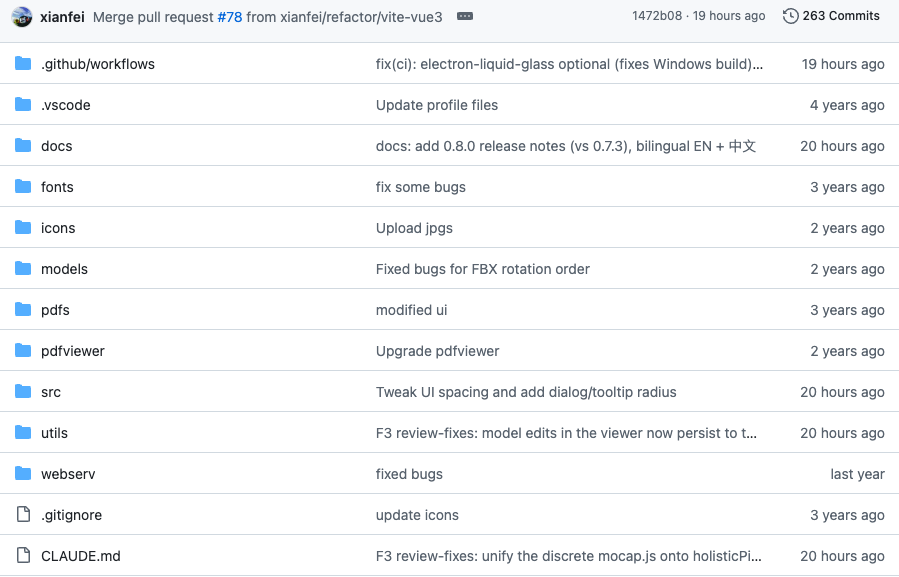The height and width of the screenshot is (577, 899).
Task: Open commit hash 1472b08
Action: [657, 16]
